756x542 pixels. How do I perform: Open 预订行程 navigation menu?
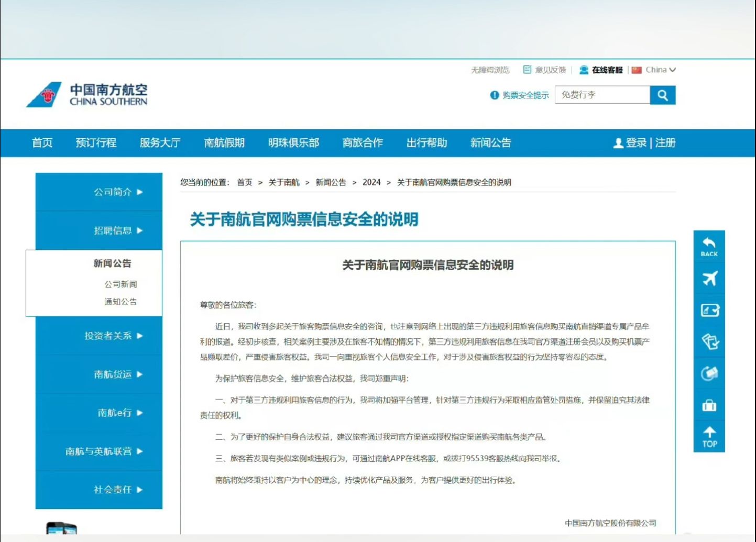tap(96, 143)
